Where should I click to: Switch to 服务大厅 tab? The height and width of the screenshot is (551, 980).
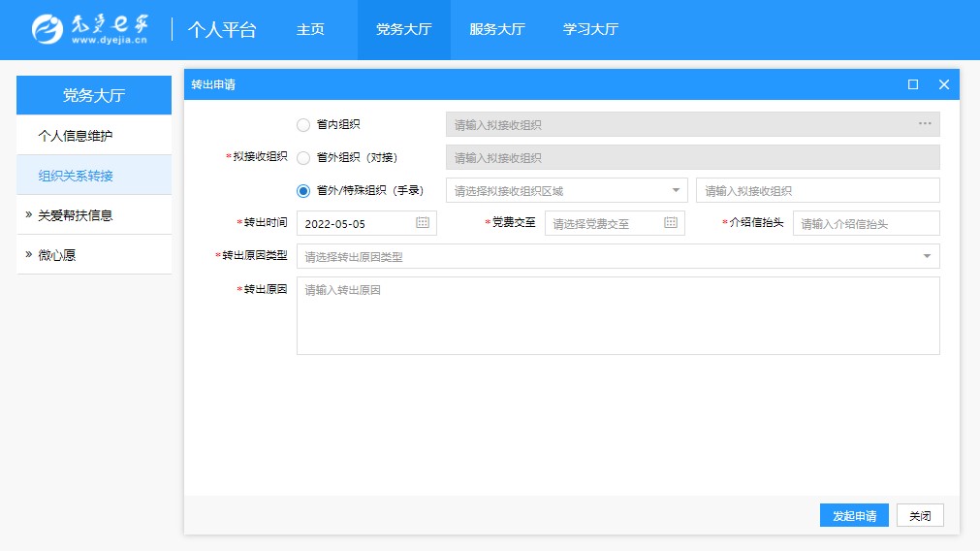pyautogui.click(x=496, y=29)
